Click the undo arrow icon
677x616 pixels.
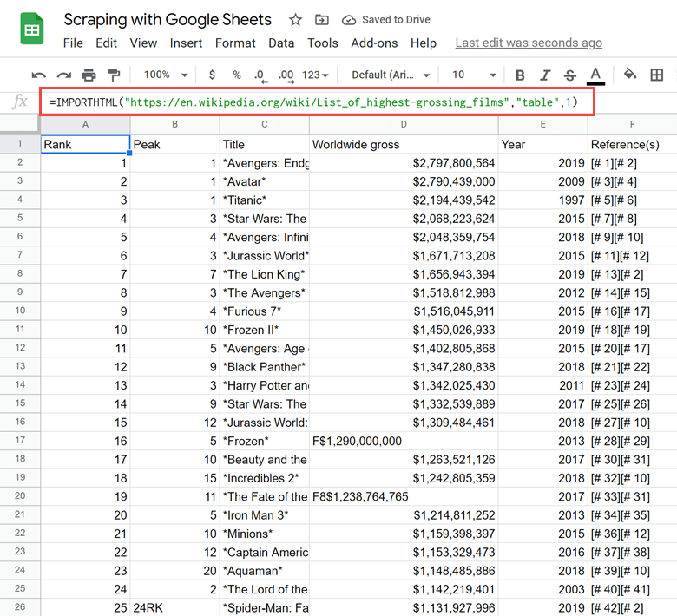pyautogui.click(x=38, y=75)
